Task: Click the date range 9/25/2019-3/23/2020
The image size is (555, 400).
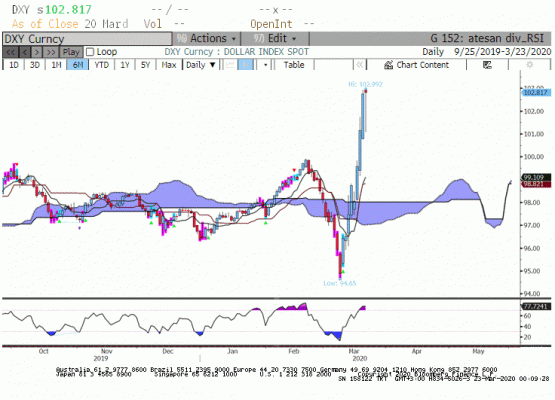Action: pyautogui.click(x=503, y=52)
